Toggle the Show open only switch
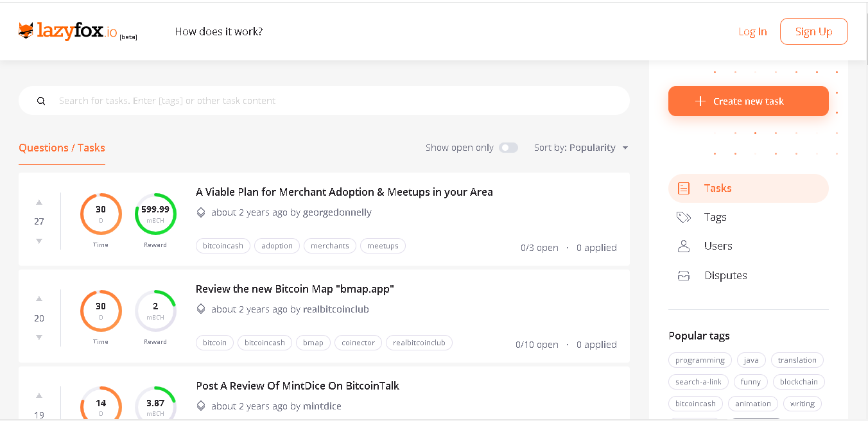 click(508, 148)
